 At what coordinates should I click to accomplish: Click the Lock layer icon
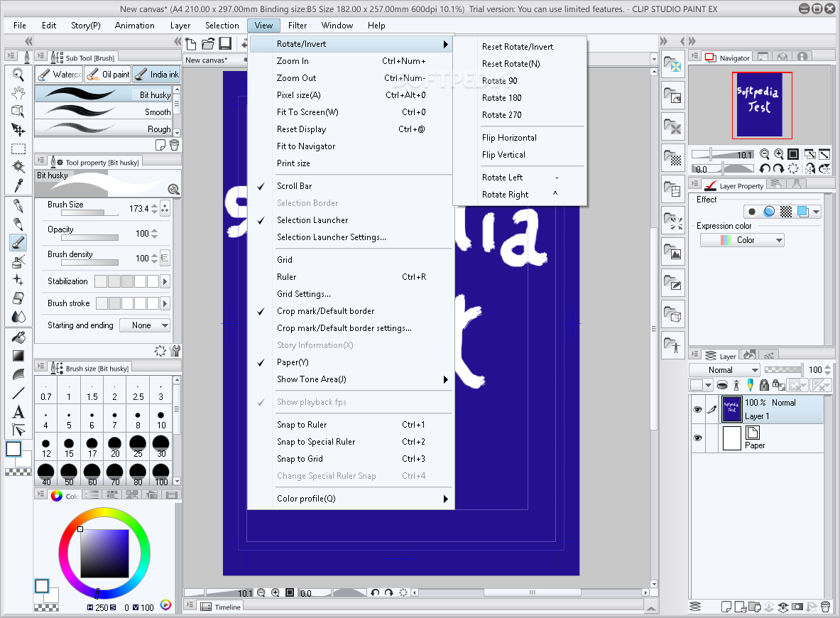[764, 385]
